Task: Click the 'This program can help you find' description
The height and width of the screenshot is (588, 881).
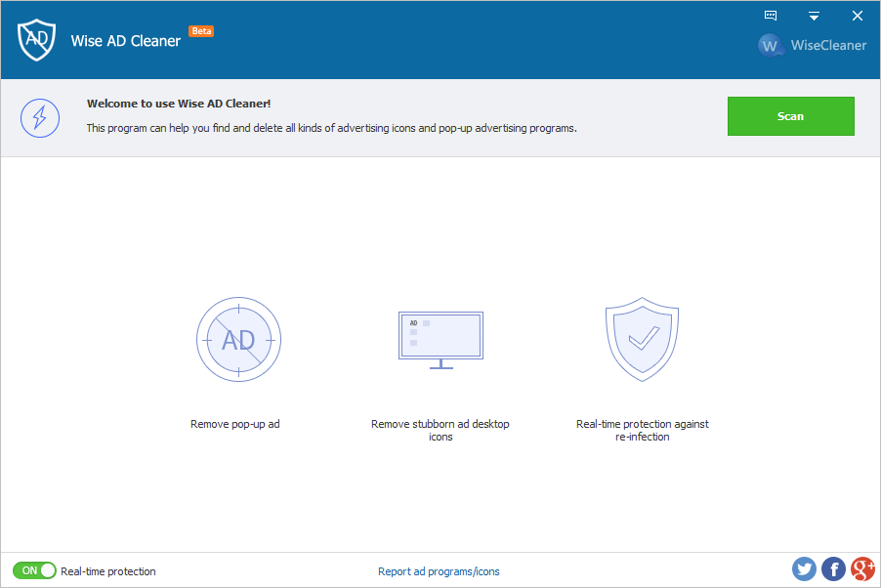Action: (331, 128)
